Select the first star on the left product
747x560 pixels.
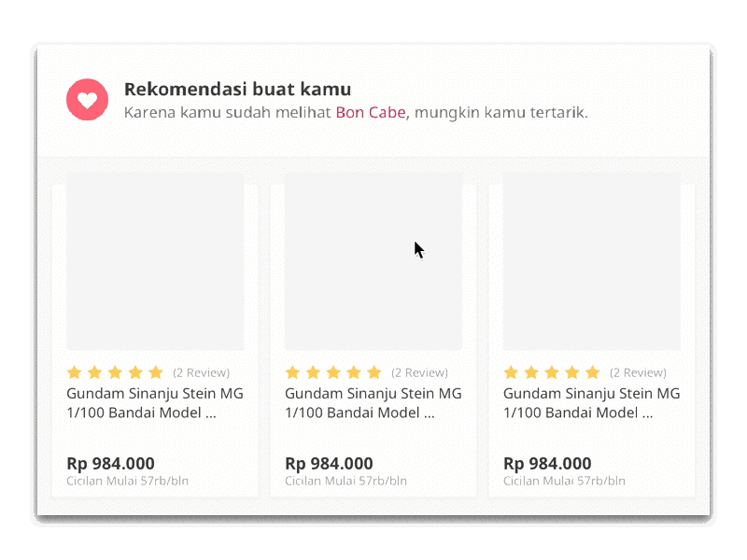coord(72,371)
